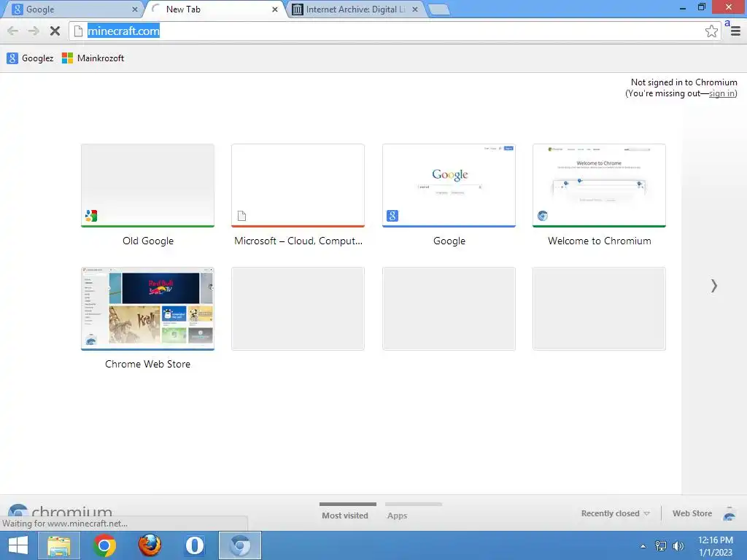Viewport: 747px width, 560px height.
Task: Open the volume tray icon
Action: (x=678, y=546)
